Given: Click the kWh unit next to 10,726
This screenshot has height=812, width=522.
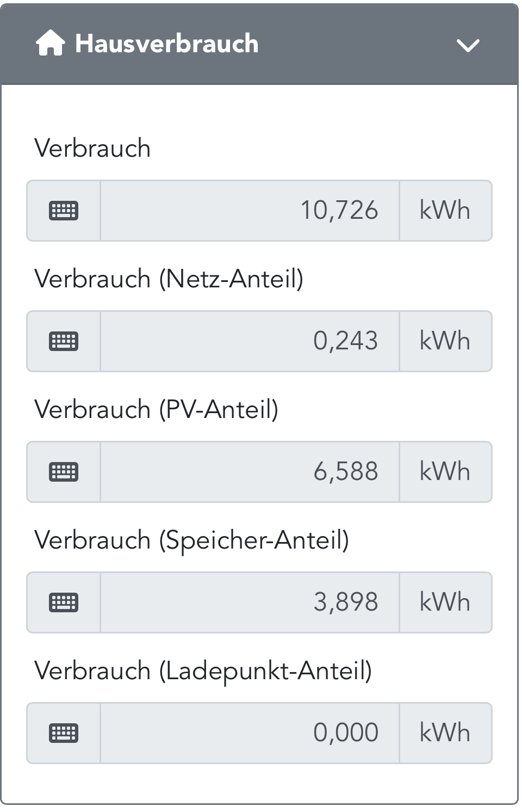Looking at the screenshot, I should [445, 211].
